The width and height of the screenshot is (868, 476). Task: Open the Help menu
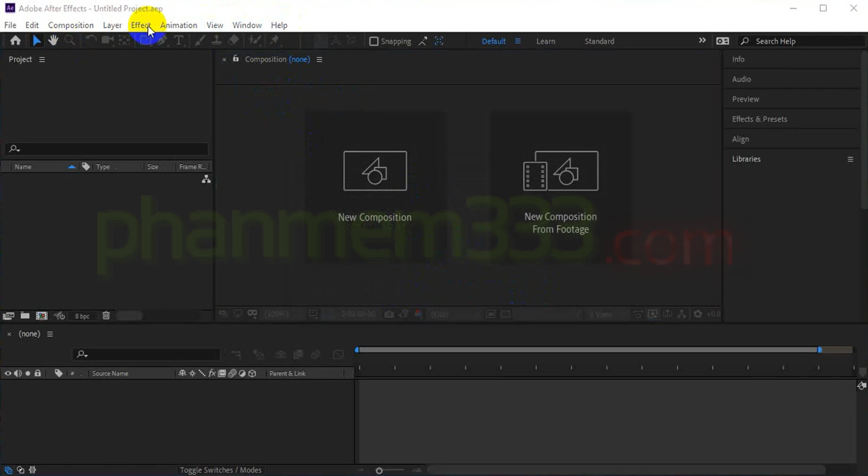tap(279, 25)
